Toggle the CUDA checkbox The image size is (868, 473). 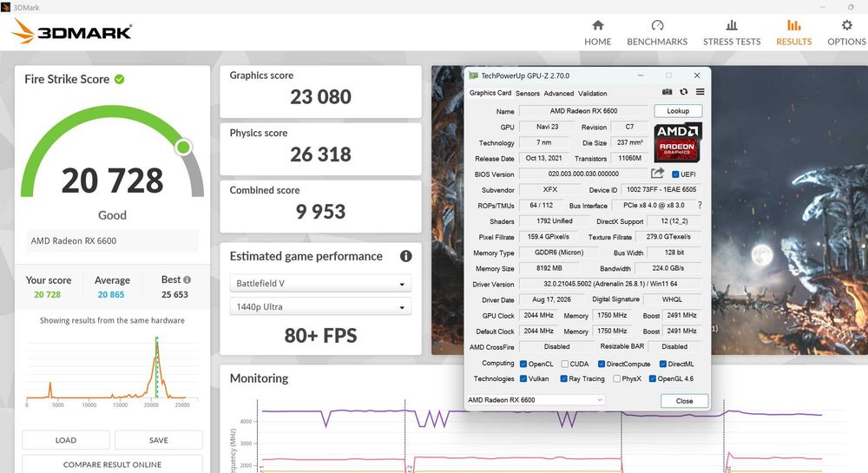[565, 364]
